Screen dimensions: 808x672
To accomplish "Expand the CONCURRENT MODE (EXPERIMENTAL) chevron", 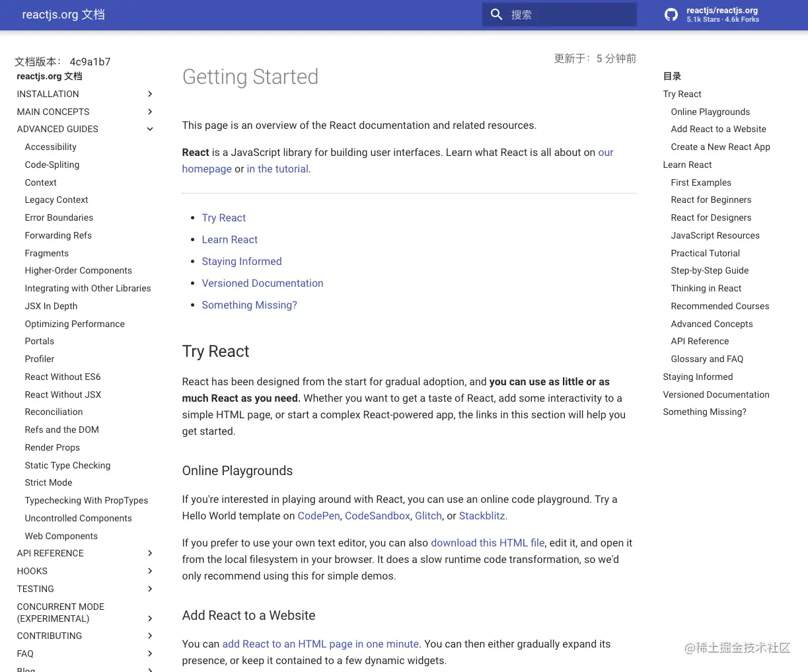I will pyautogui.click(x=150, y=618).
